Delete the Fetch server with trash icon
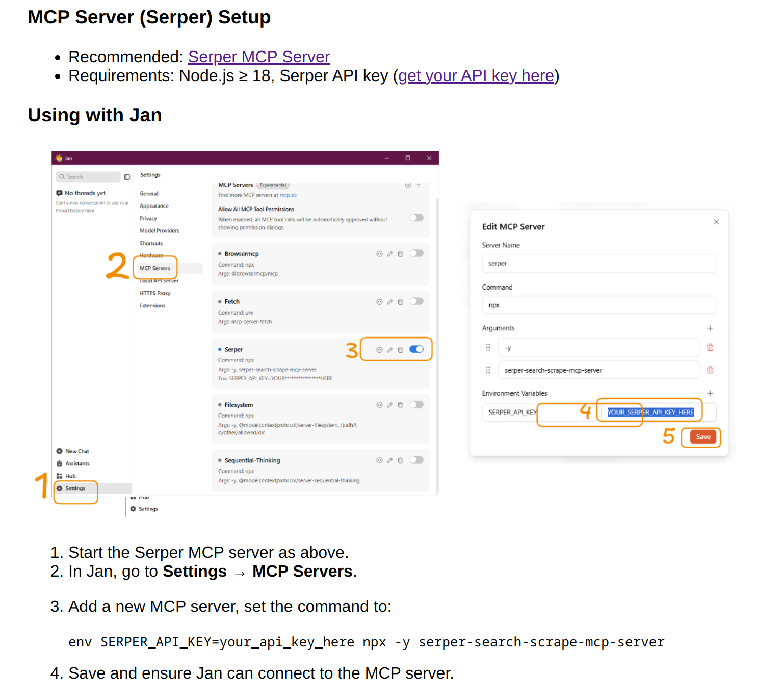 coord(400,302)
